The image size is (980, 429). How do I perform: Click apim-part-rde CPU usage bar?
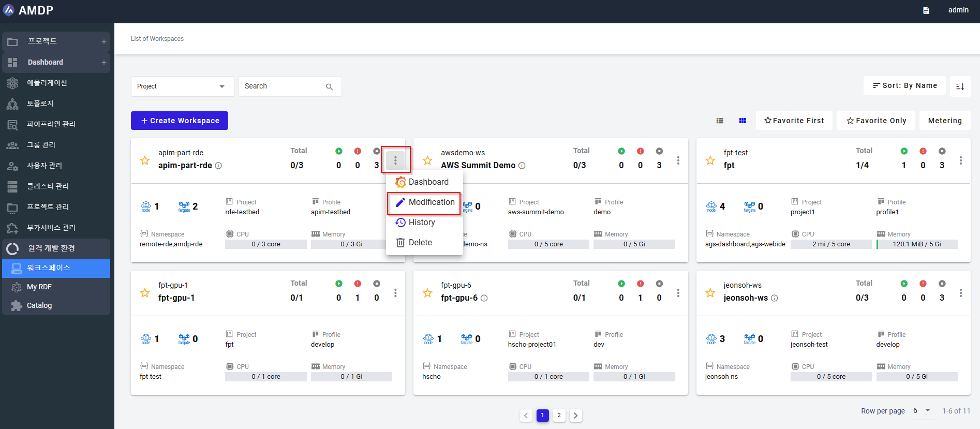[266, 244]
